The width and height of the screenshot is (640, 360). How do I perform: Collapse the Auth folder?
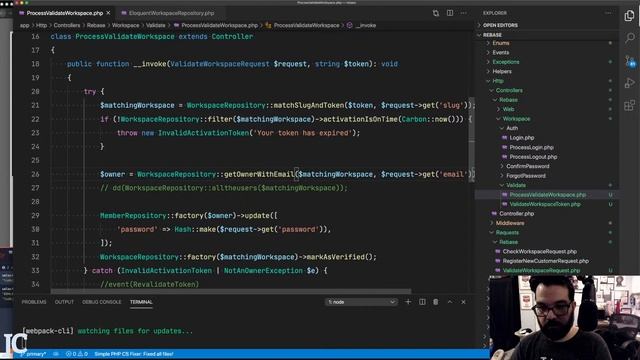512,128
